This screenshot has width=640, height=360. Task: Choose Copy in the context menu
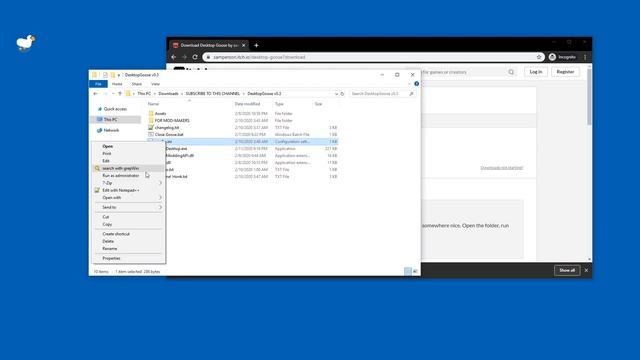(107, 224)
